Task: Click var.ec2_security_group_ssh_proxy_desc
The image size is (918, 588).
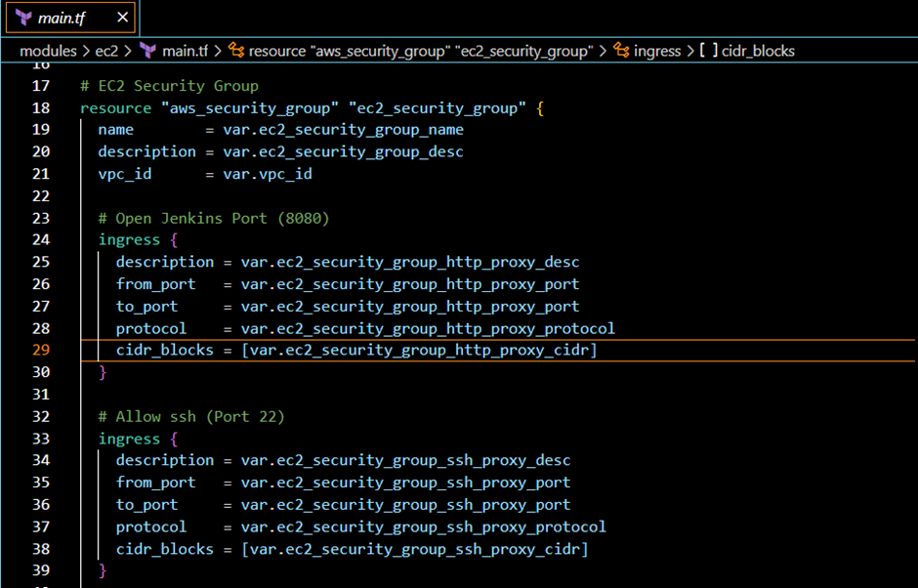Action: coord(405,461)
